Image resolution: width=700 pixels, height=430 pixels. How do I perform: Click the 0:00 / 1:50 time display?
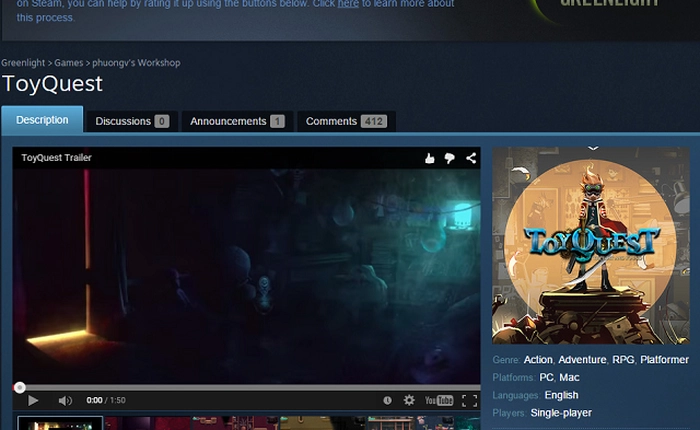106,401
